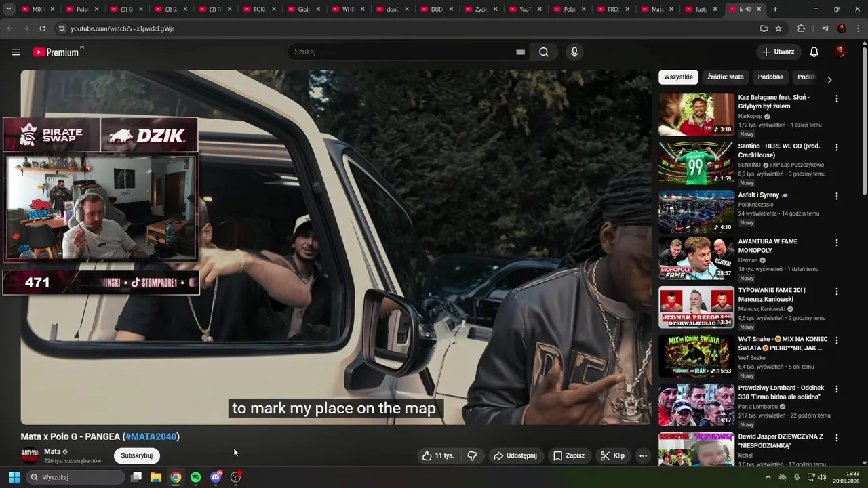
Task: Open options menu for Asfalt i Syreny
Action: point(836,197)
